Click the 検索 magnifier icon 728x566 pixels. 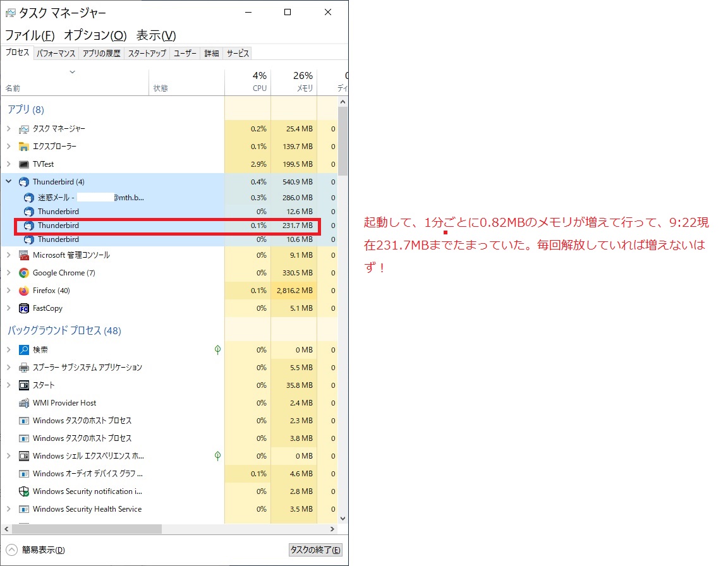tap(24, 350)
